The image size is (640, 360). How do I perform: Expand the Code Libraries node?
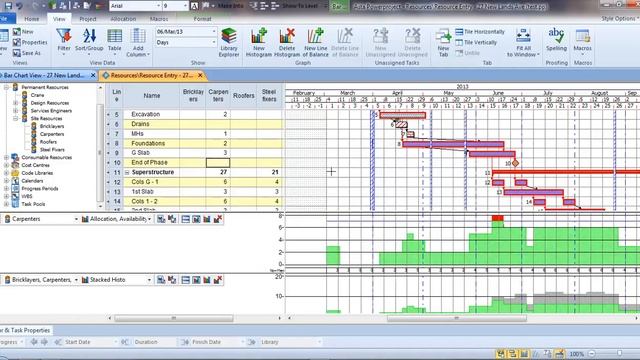[6, 173]
